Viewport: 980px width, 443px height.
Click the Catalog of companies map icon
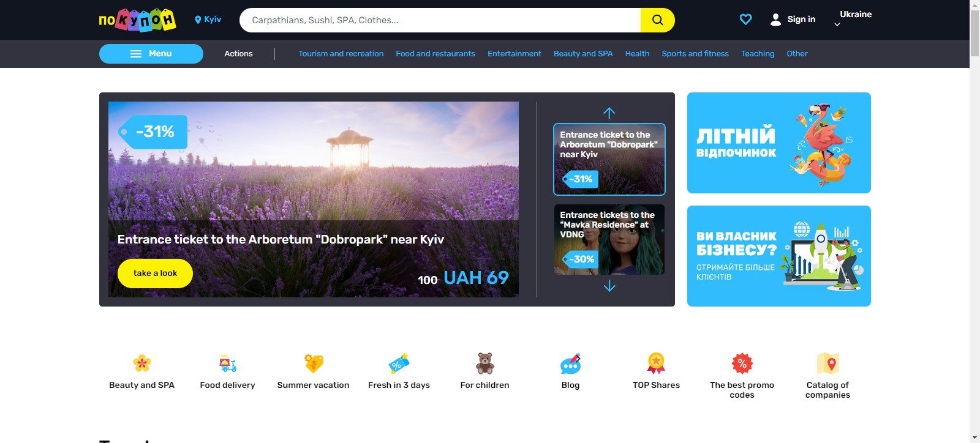click(827, 363)
